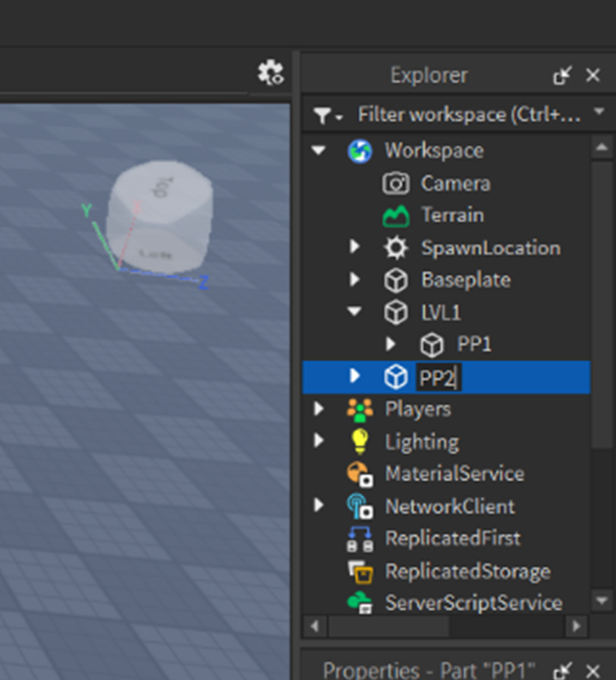Click the ReplicatedFirst icon
The image size is (616, 680).
click(360, 539)
